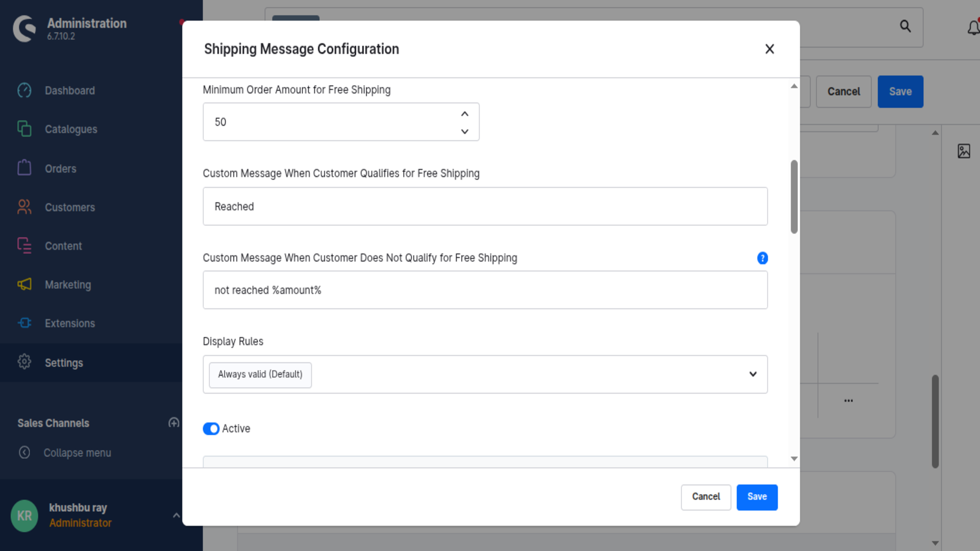This screenshot has height=551, width=980.
Task: Click the blue help question mark icon
Action: 762,258
